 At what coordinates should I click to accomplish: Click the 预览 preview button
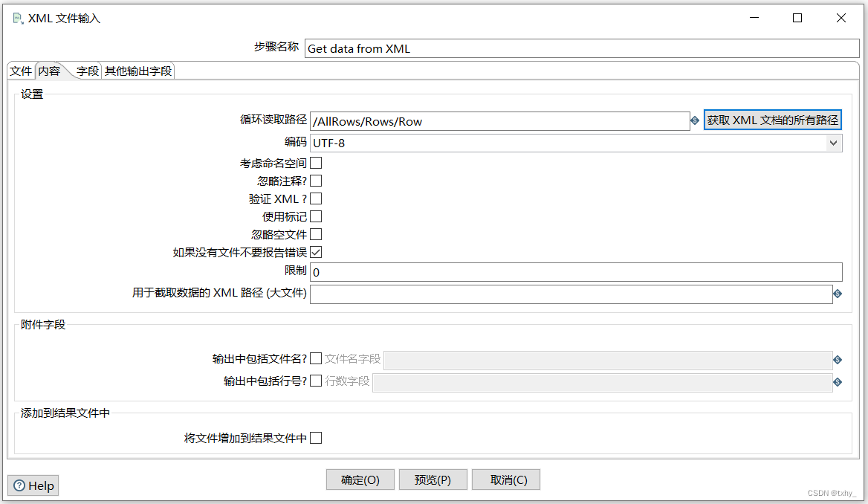tap(433, 479)
